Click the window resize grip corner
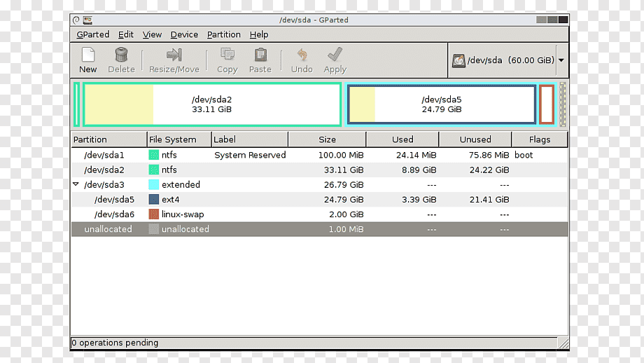644x363 pixels. pyautogui.click(x=563, y=343)
